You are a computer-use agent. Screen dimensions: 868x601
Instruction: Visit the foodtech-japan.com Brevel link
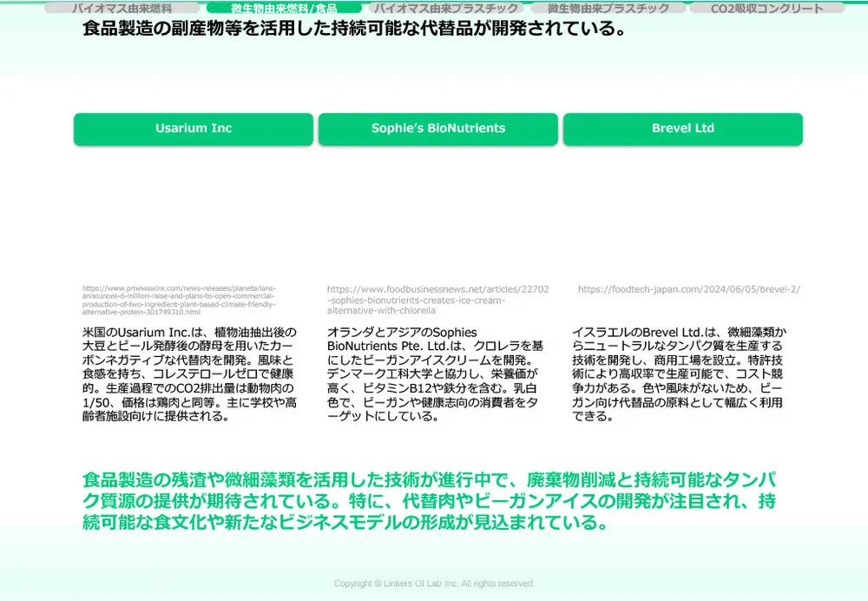click(x=688, y=290)
